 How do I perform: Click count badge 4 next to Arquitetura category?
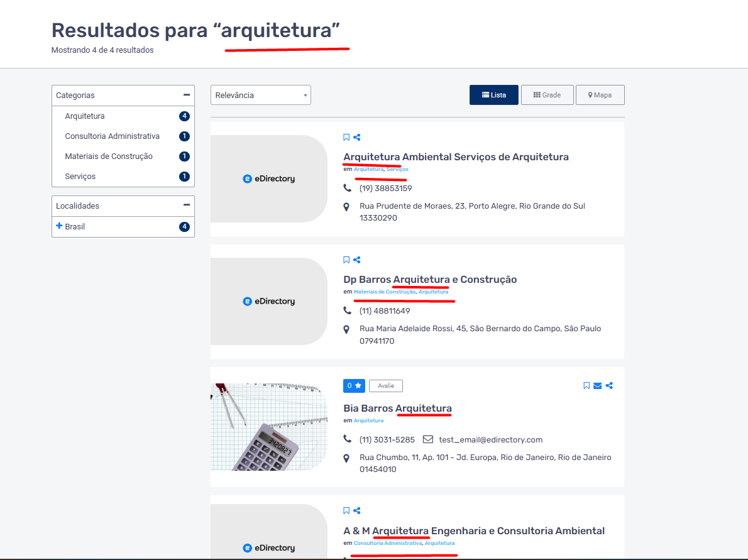pos(184,116)
